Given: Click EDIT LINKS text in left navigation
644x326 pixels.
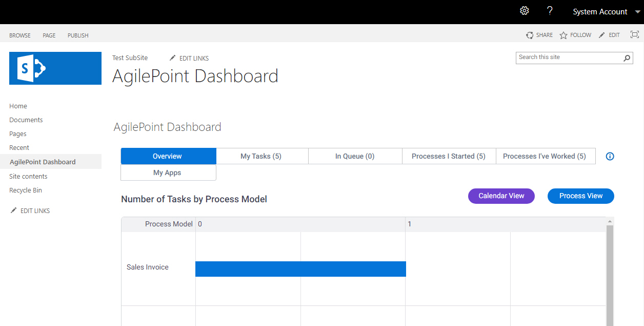Looking at the screenshot, I should (35, 211).
